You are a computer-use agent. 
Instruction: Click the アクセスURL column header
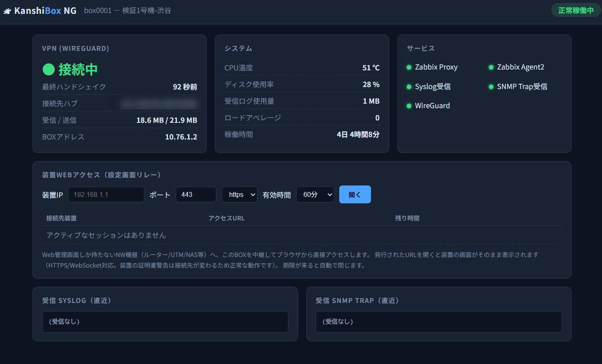pyautogui.click(x=227, y=218)
